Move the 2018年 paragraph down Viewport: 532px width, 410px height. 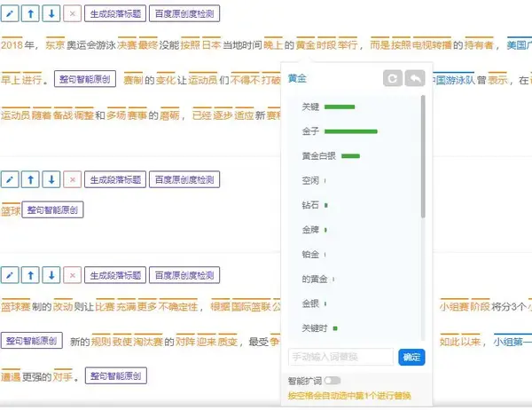point(51,13)
